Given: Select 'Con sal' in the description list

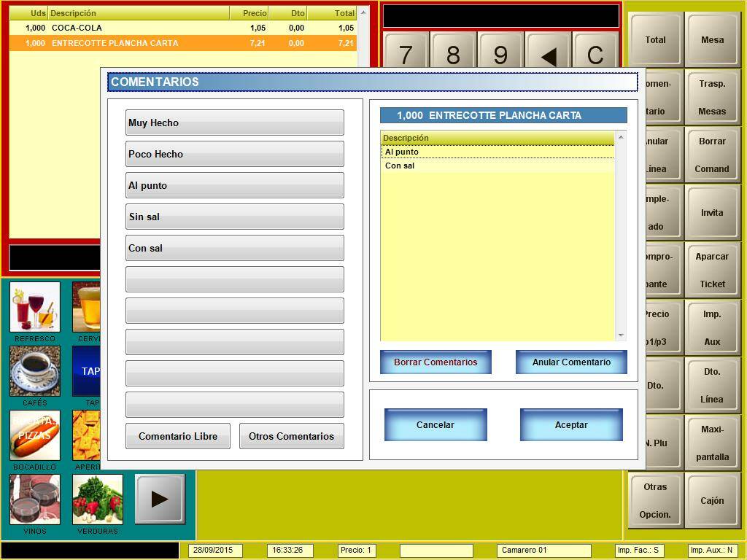Looking at the screenshot, I should (496, 166).
